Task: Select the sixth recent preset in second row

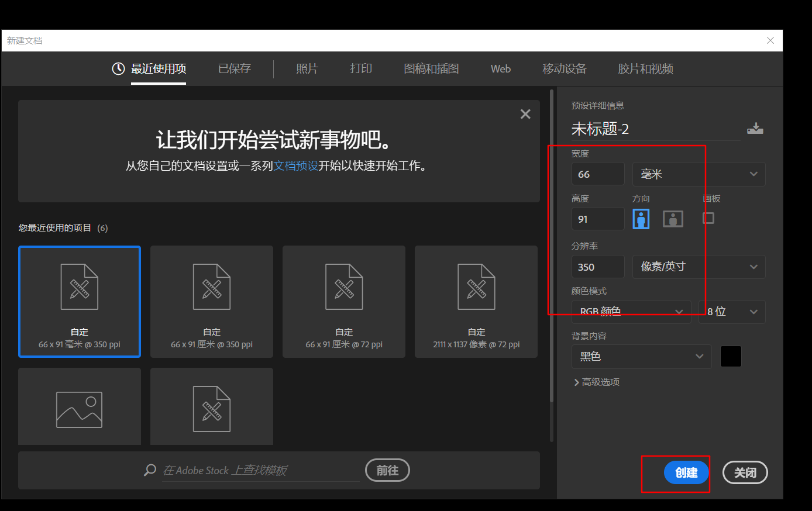Action: pyautogui.click(x=212, y=407)
